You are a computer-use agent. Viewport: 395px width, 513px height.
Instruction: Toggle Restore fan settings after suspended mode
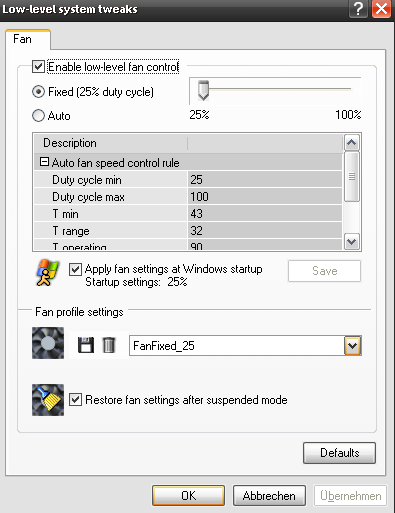pos(75,399)
